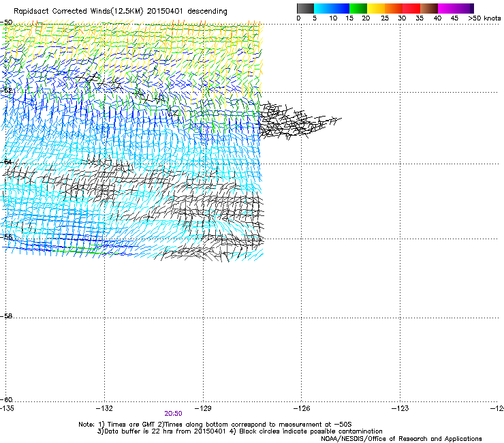504x443 pixels.
Task: Click the gray 0-5 knots color band
Action: click(305, 8)
